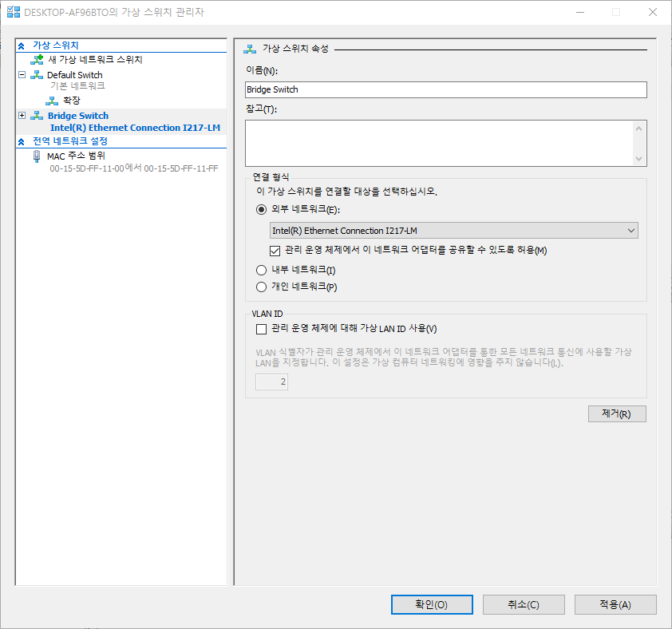Enable virtual LAN ID for management OS
This screenshot has height=629, width=672.
click(261, 330)
